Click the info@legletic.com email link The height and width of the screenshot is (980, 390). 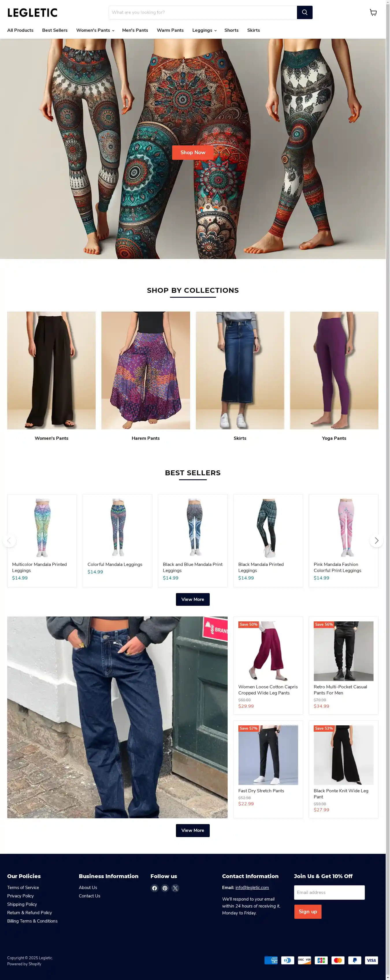(x=252, y=888)
